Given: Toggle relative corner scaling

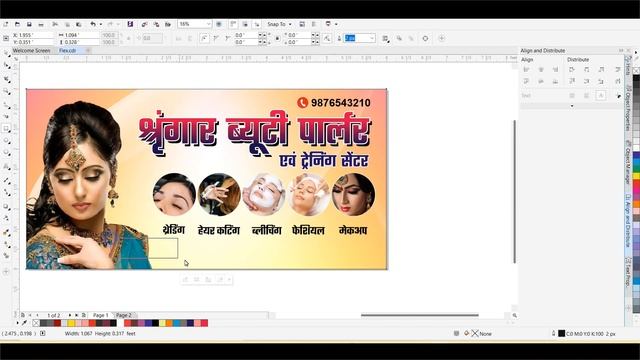Looking at the screenshot, I should [327, 38].
